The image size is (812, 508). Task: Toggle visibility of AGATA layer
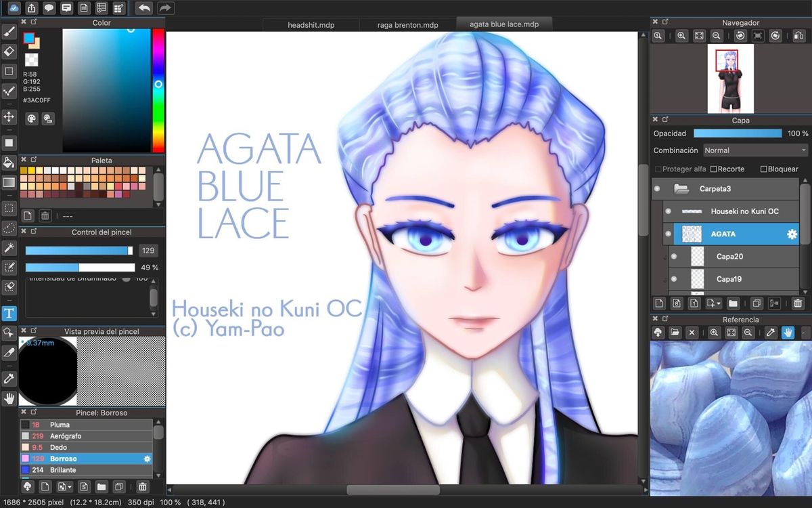668,234
